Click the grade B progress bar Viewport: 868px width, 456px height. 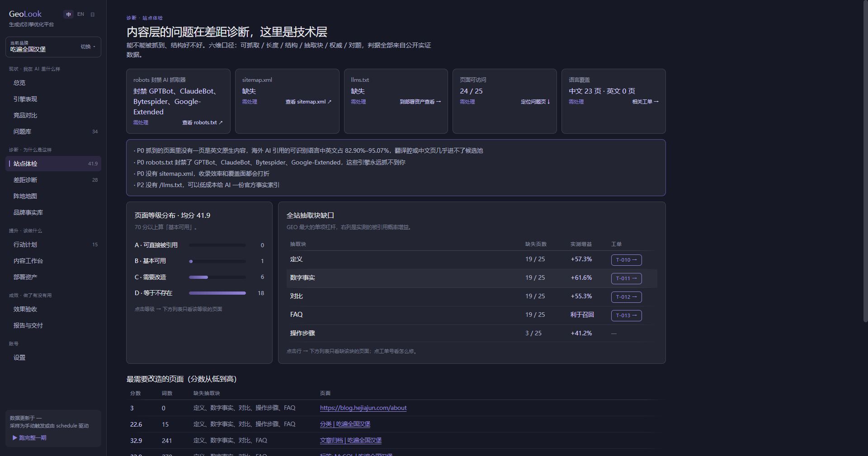coord(217,261)
